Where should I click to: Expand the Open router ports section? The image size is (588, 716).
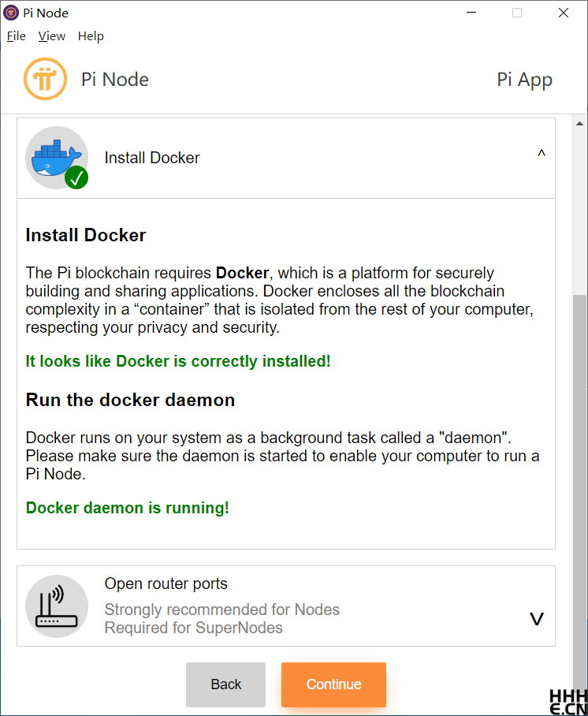click(537, 619)
